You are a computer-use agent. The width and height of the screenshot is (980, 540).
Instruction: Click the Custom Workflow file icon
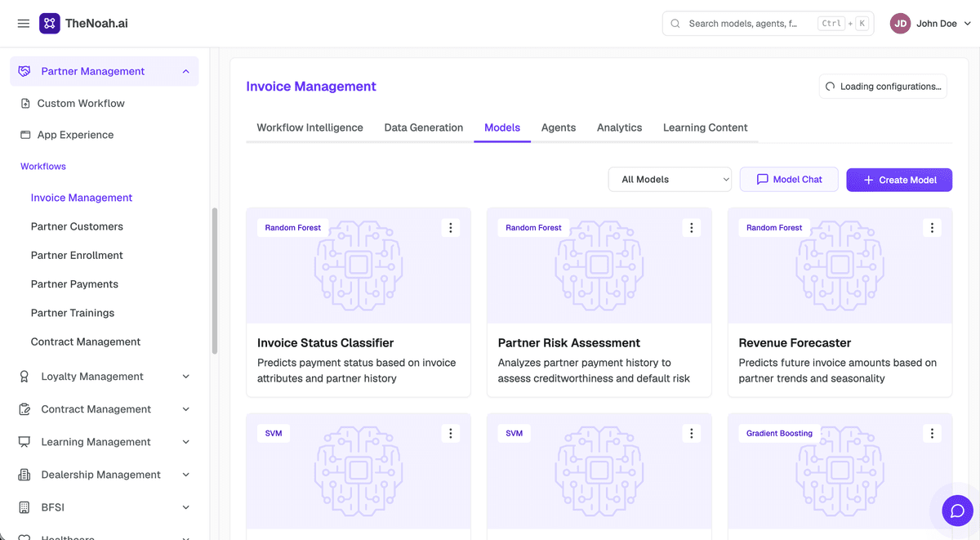[25, 104]
